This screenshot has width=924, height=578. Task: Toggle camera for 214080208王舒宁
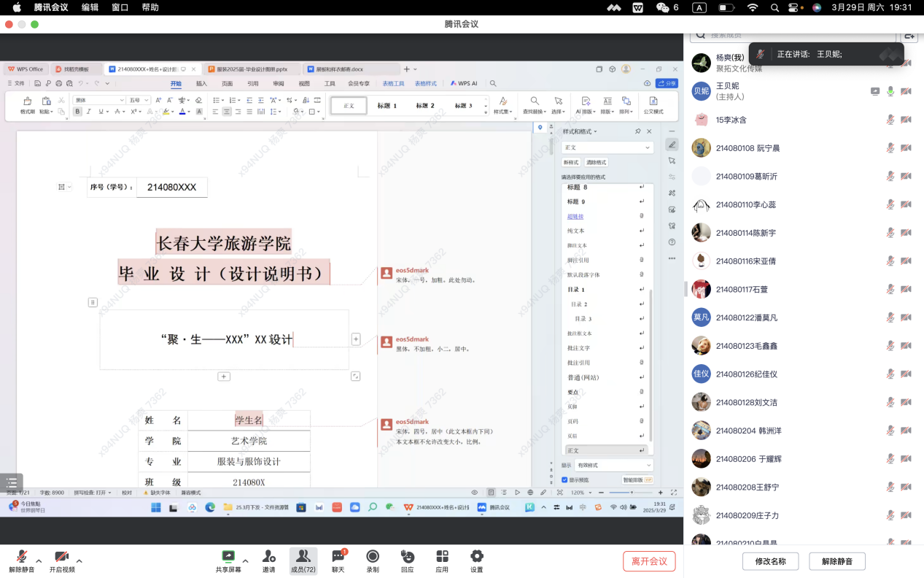(x=906, y=487)
